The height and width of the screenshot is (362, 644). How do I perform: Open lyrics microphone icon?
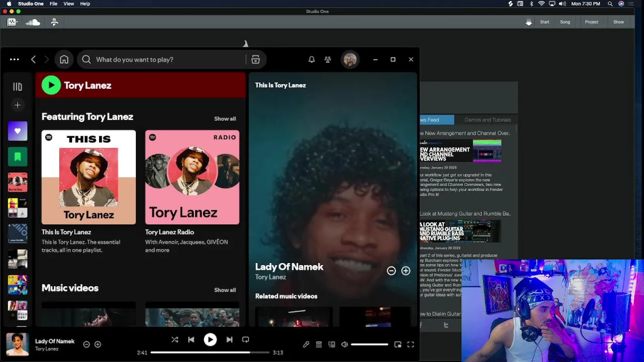click(306, 344)
